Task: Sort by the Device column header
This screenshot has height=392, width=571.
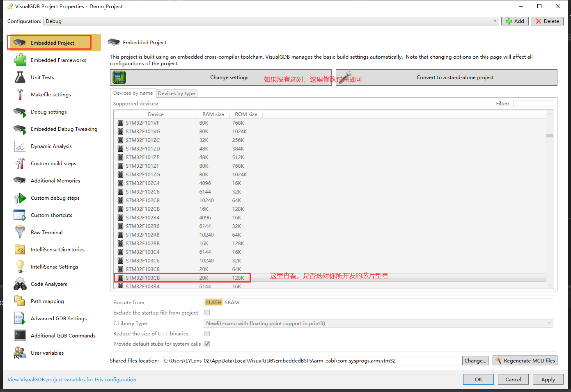Action: [x=156, y=114]
